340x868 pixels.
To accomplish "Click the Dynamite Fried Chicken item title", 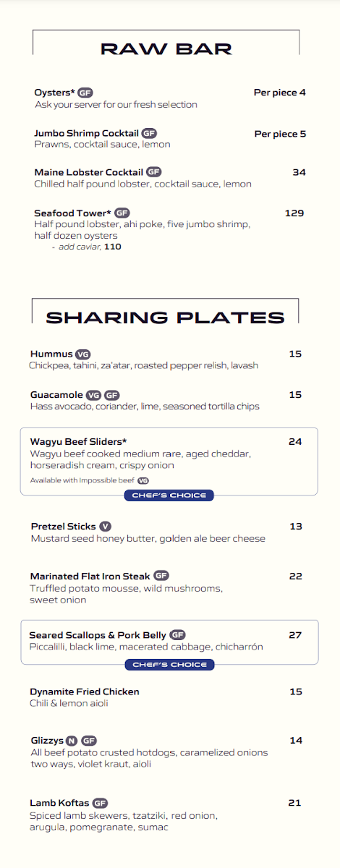I will pyautogui.click(x=85, y=692).
